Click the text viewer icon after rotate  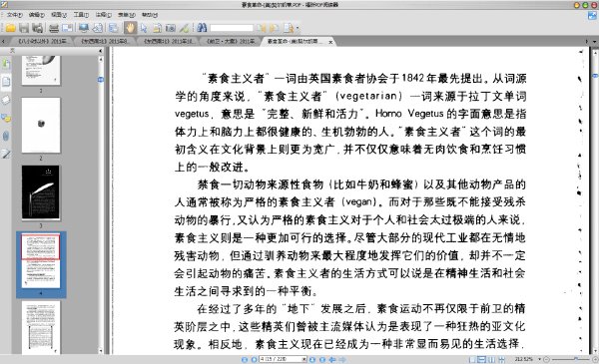tap(113, 28)
